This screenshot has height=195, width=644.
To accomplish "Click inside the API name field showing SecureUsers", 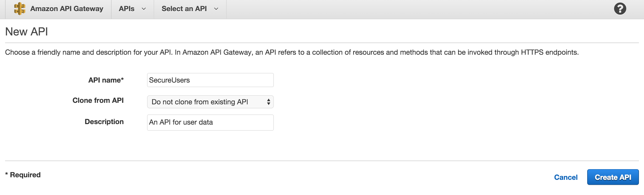I will coord(210,80).
